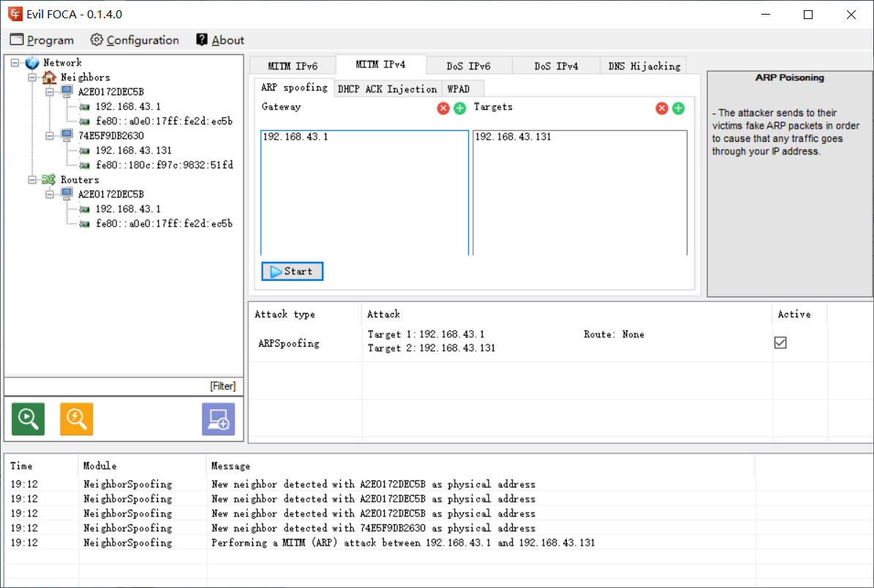The image size is (874, 588).
Task: Click Target 2: 192.168.43.131 text
Action: [x=432, y=348]
